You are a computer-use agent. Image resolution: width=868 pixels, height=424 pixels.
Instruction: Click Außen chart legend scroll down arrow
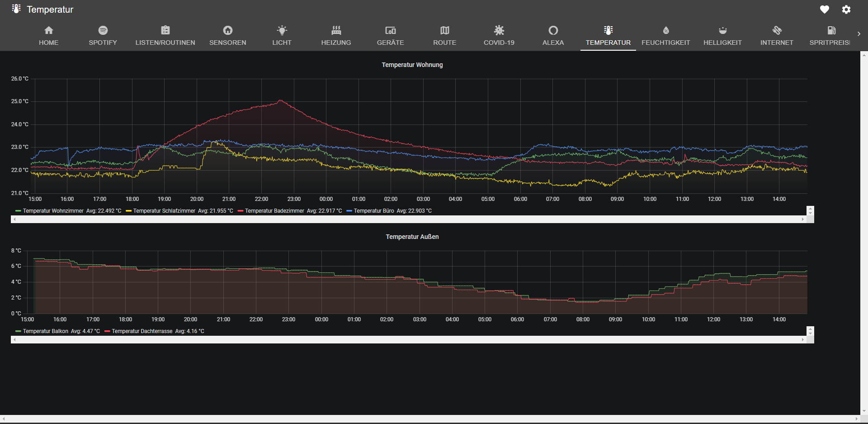(810, 333)
